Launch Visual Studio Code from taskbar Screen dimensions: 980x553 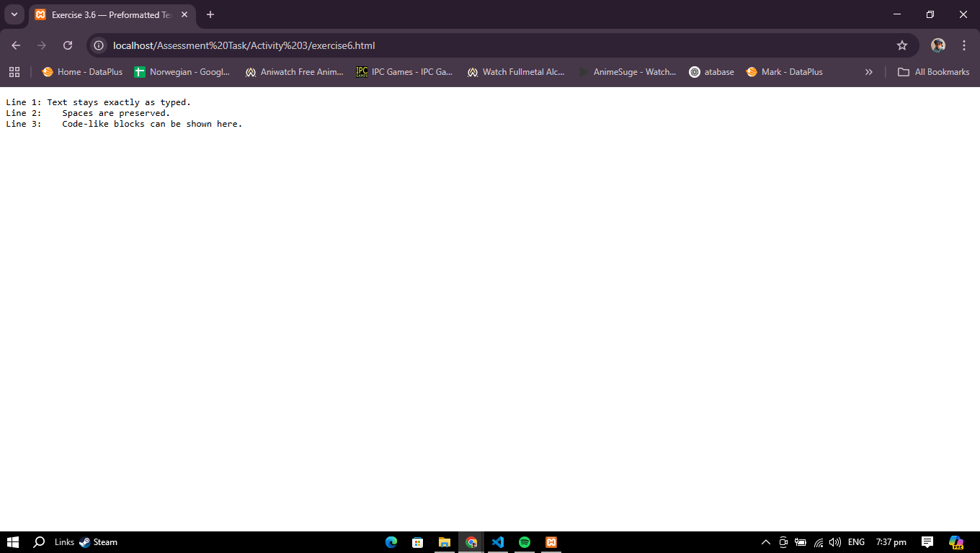[x=498, y=542]
